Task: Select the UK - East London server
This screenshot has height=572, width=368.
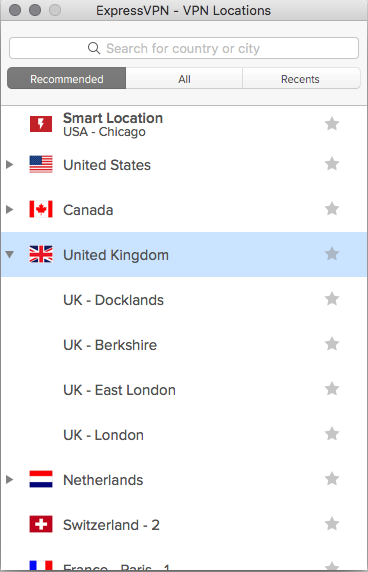Action: [184, 390]
